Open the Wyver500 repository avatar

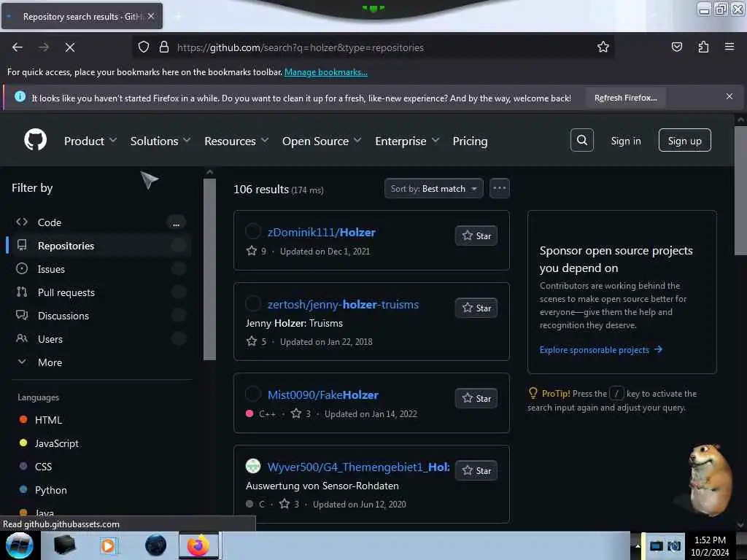tap(253, 466)
